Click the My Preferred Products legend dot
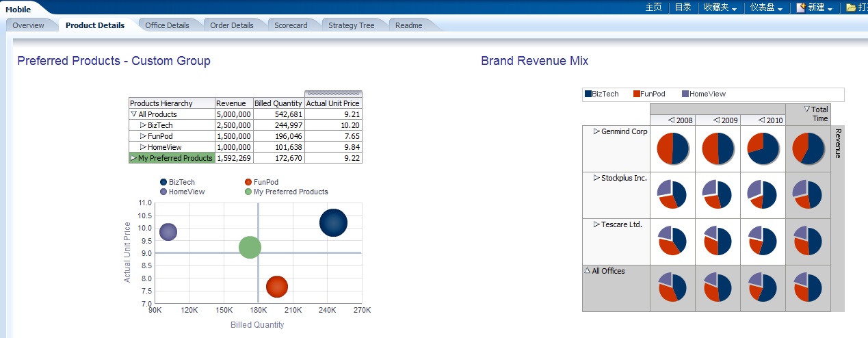868x338 pixels. (248, 192)
